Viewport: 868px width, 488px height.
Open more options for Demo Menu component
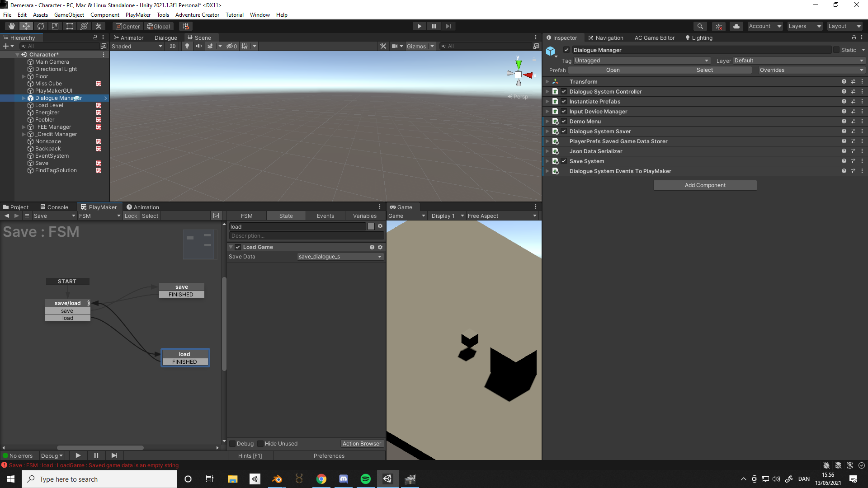tap(862, 121)
